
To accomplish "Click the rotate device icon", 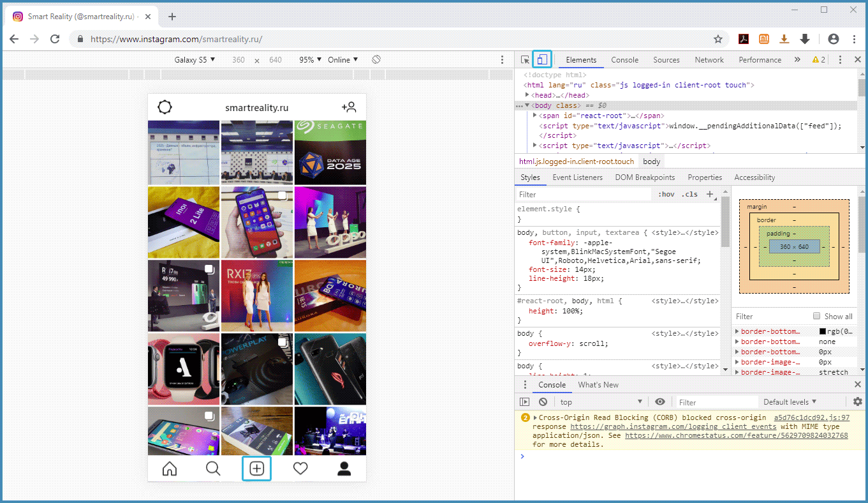I will point(376,59).
